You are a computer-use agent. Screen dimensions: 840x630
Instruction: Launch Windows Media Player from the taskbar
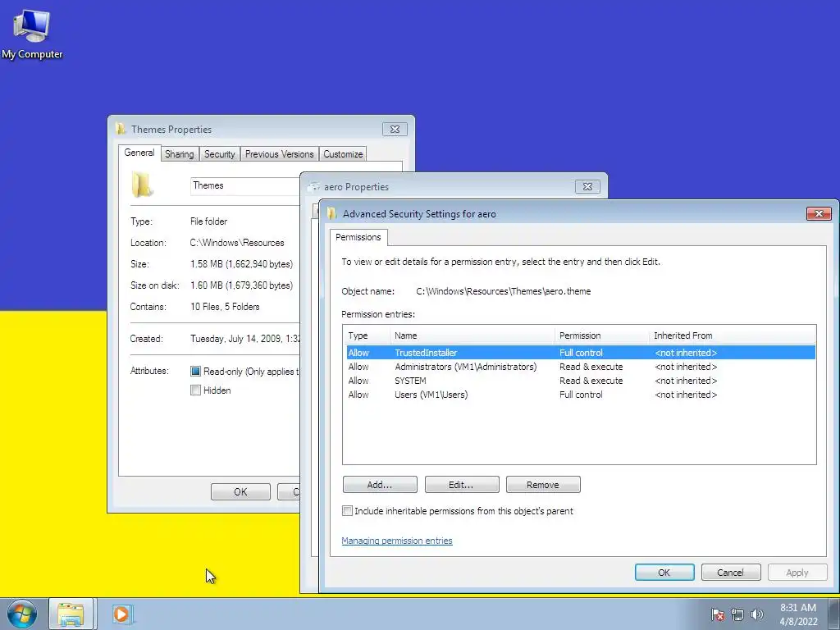click(x=122, y=614)
